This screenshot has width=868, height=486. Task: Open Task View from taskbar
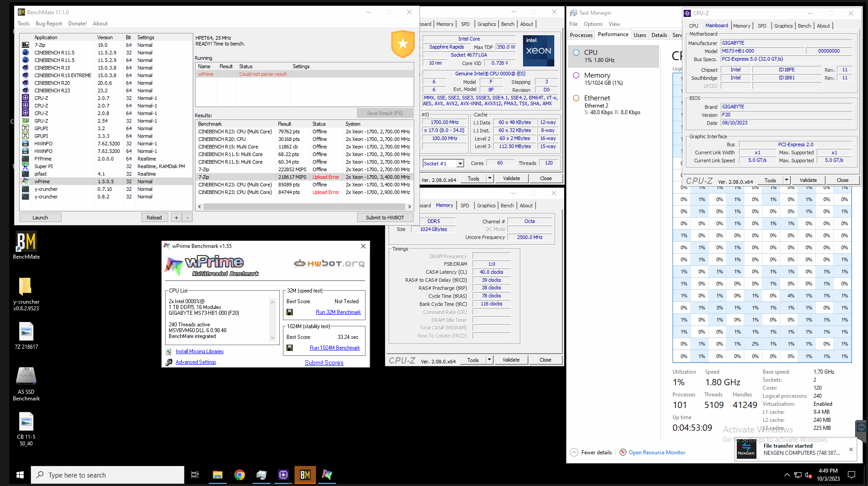[x=195, y=475]
